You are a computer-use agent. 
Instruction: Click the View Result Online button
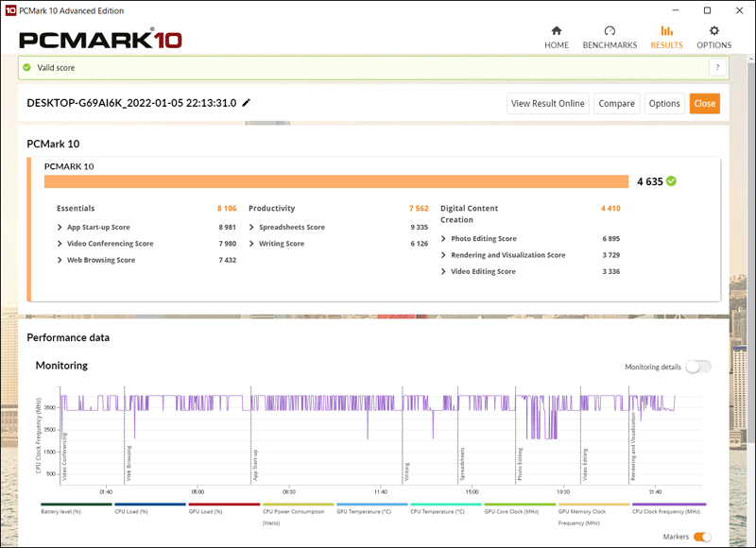click(x=548, y=104)
